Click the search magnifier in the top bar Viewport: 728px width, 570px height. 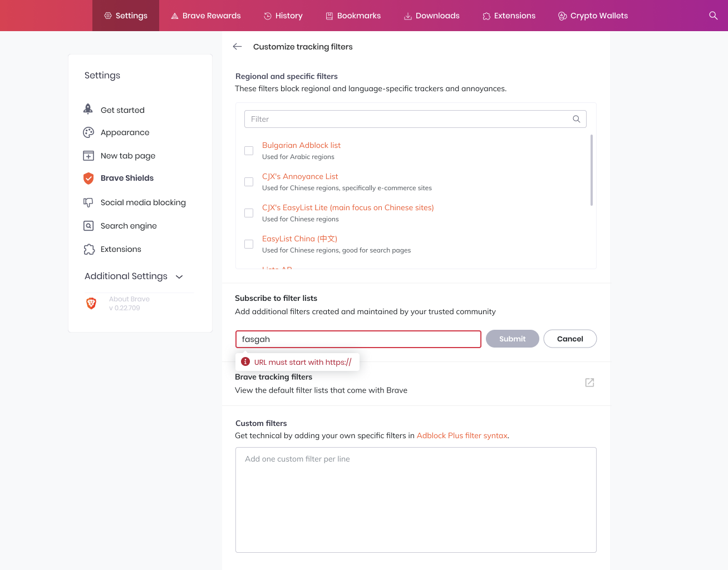point(713,16)
